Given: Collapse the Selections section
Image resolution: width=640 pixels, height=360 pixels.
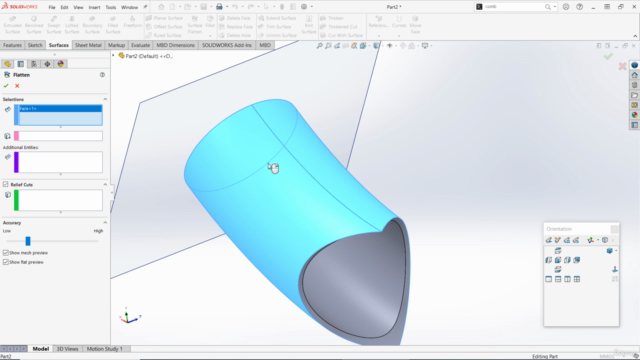Looking at the screenshot, I should click(105, 99).
